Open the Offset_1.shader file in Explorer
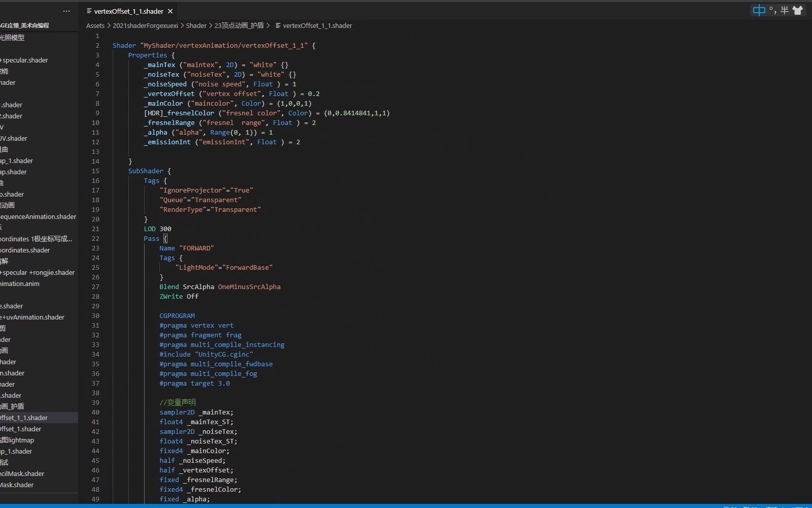Screen dimensions: 812x508 coord(21,429)
